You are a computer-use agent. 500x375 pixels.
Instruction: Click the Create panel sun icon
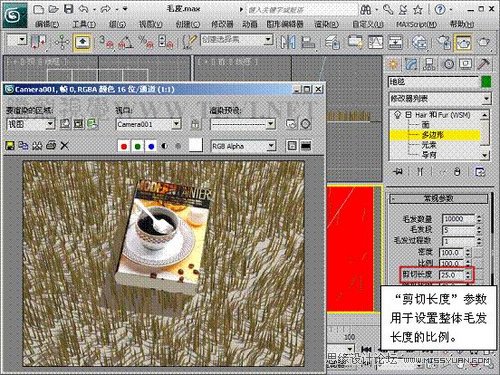tap(393, 64)
